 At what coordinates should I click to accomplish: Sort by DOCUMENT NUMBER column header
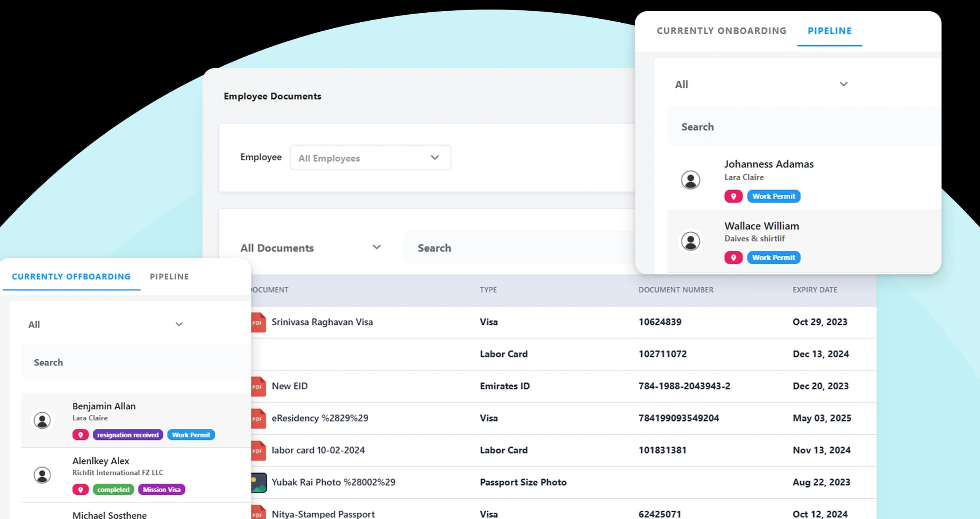coord(676,290)
